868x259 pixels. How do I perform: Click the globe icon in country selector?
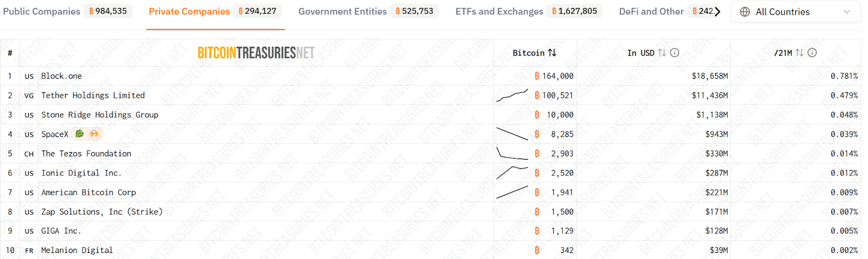745,12
